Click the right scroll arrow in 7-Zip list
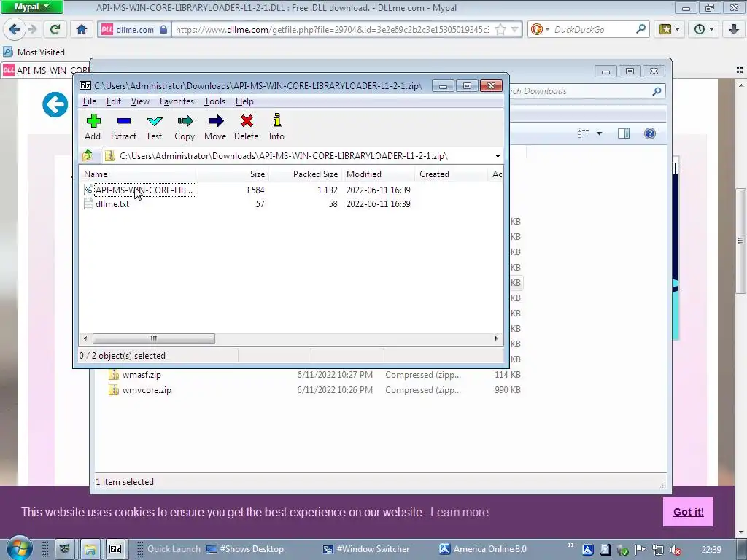This screenshot has height=560, width=747. 496,338
